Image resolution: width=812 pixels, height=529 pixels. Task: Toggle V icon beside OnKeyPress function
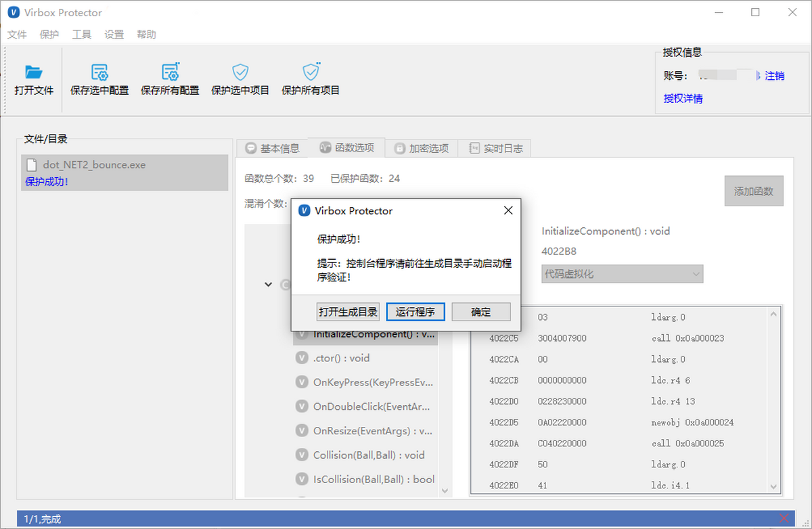[x=302, y=383]
